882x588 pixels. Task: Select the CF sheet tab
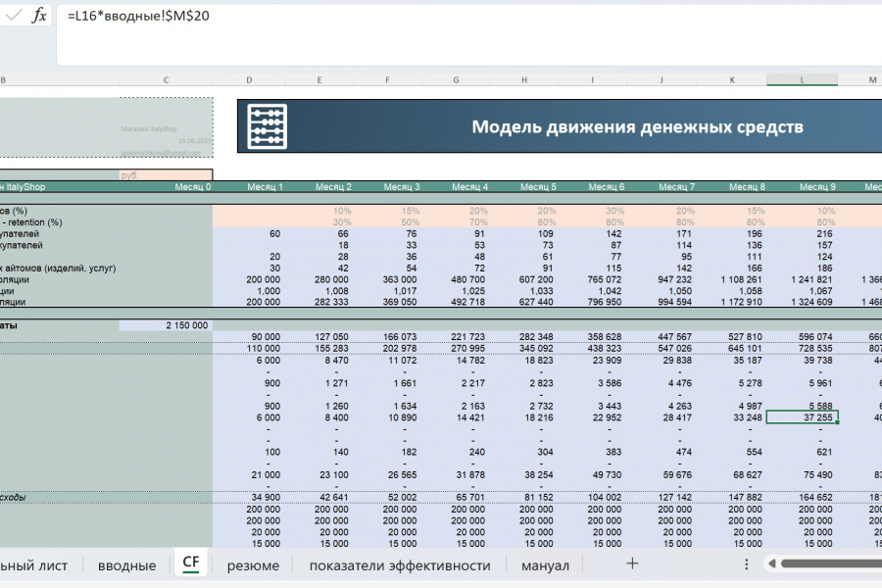(x=191, y=563)
